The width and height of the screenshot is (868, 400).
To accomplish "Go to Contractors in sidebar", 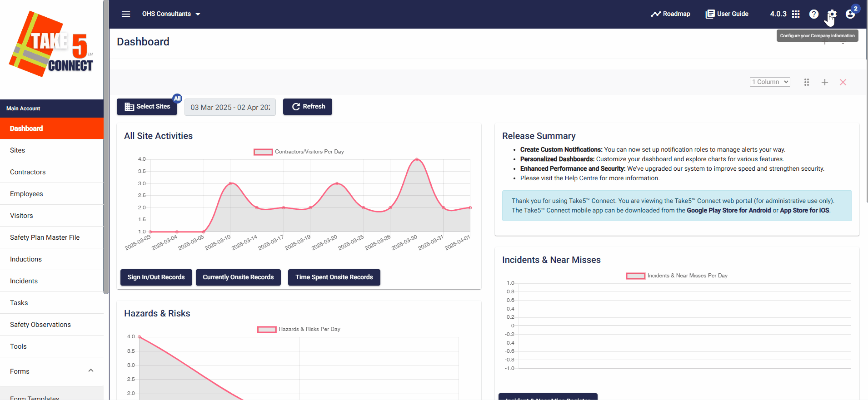I will pyautogui.click(x=52, y=172).
